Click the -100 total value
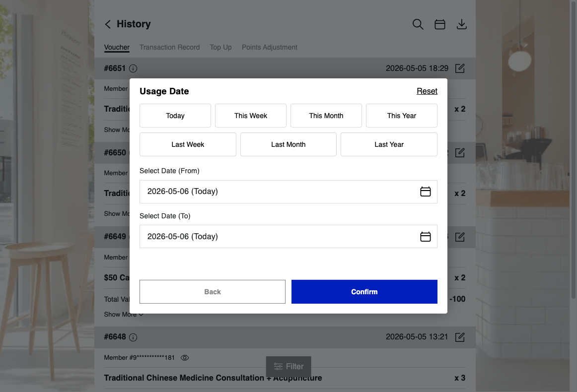The width and height of the screenshot is (577, 392). 457,299
